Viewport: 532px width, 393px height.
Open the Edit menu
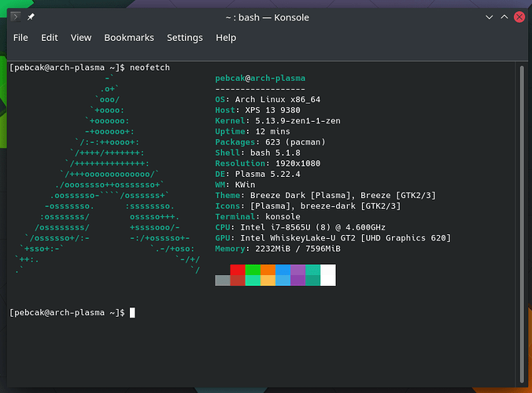coord(50,38)
